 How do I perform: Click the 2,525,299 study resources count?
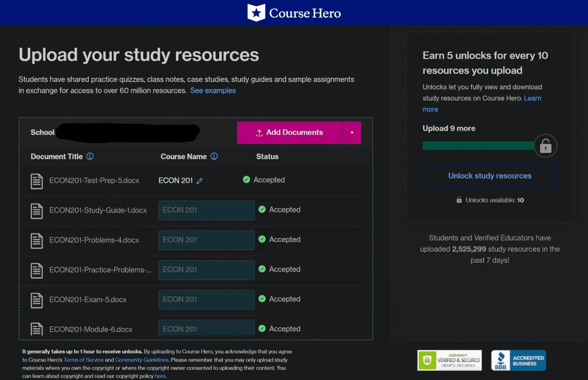pos(469,249)
